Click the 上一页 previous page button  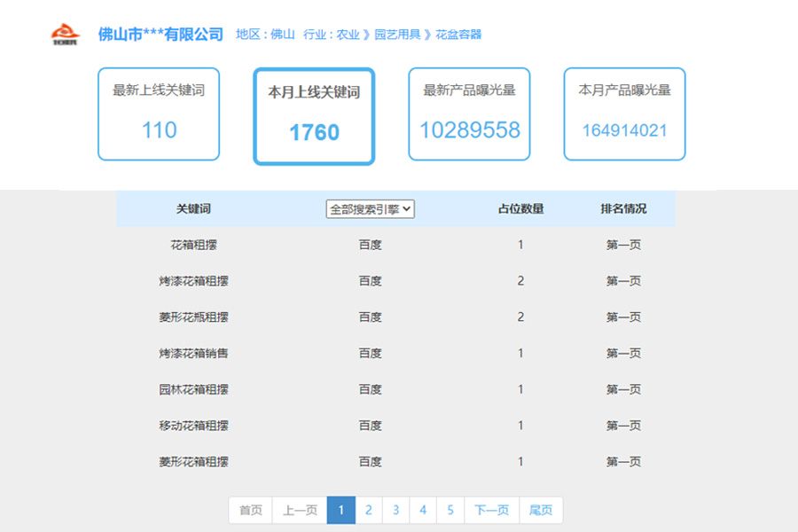click(297, 510)
